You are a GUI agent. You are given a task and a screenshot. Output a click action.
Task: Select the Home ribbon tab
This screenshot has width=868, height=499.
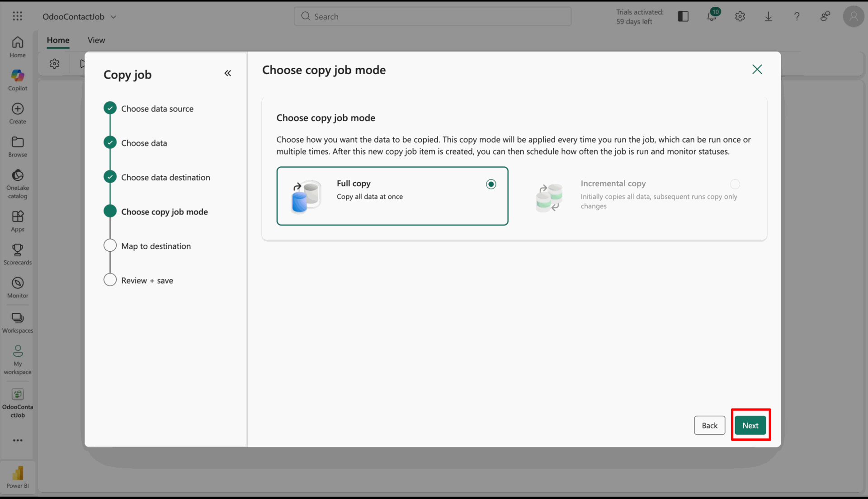(58, 40)
